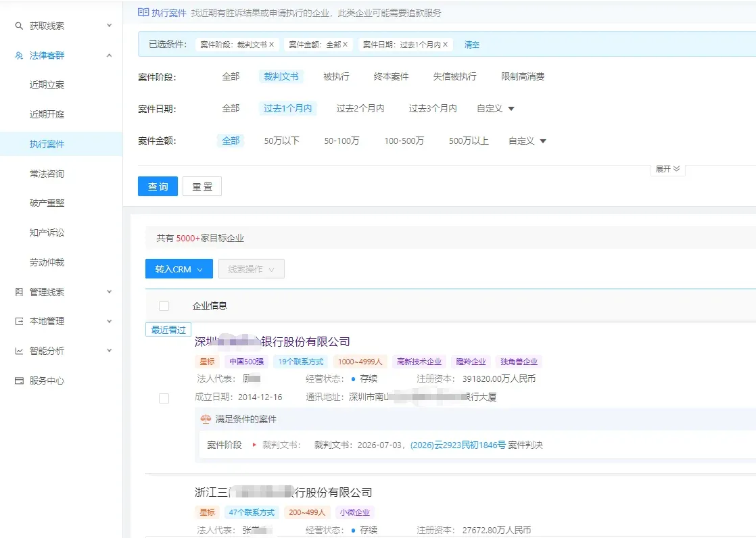Image resolution: width=756 pixels, height=538 pixels.
Task: Click the scales icon beside 满足条件的案件
Action: 206,419
